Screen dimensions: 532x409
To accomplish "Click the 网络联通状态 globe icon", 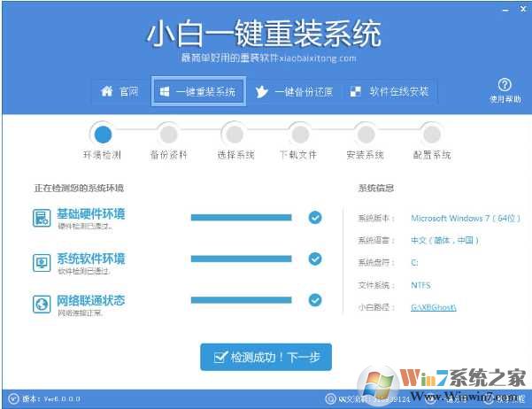I will point(42,304).
